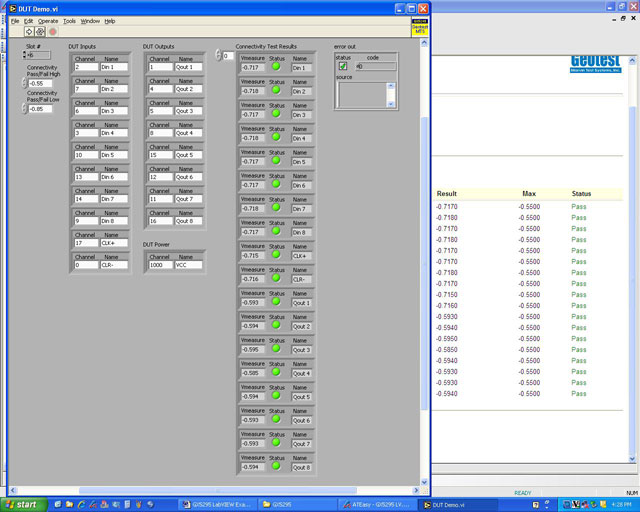Click the green Status LED for Din 2
The width and height of the screenshot is (640, 512).
tap(276, 90)
